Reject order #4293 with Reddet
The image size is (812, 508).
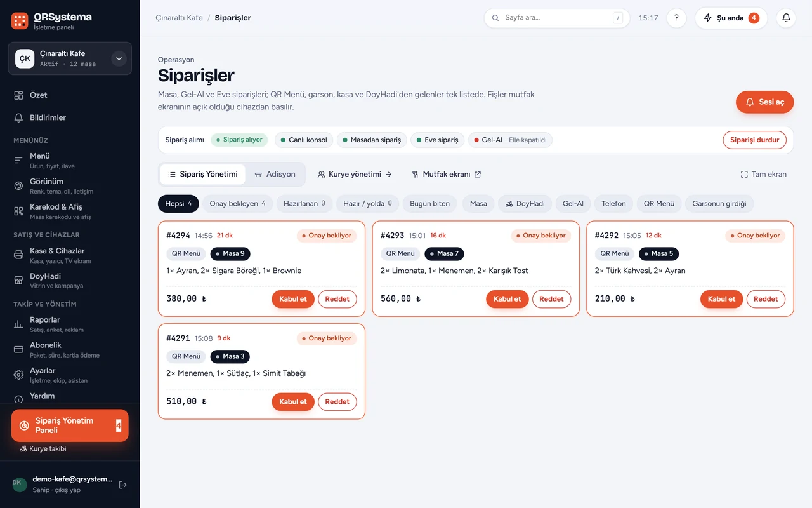point(551,299)
